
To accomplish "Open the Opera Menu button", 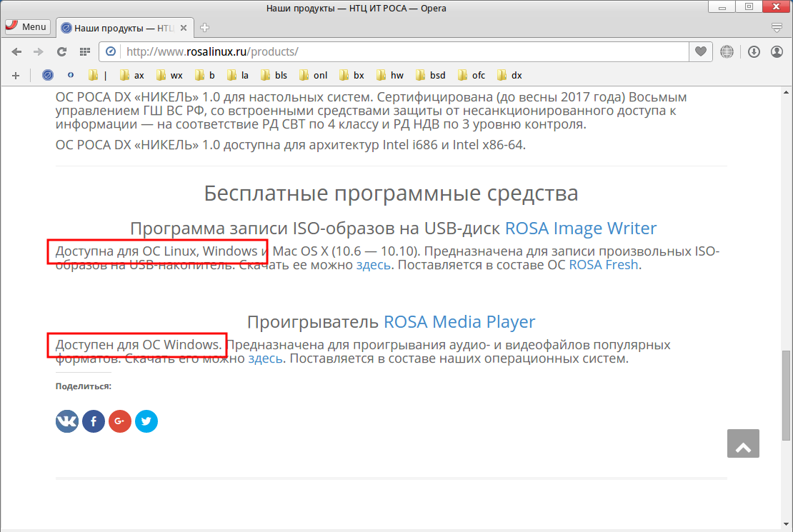I will pos(27,27).
